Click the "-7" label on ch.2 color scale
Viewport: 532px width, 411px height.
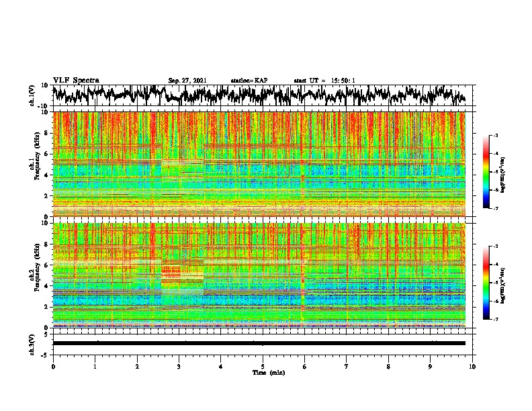pyautogui.click(x=496, y=320)
